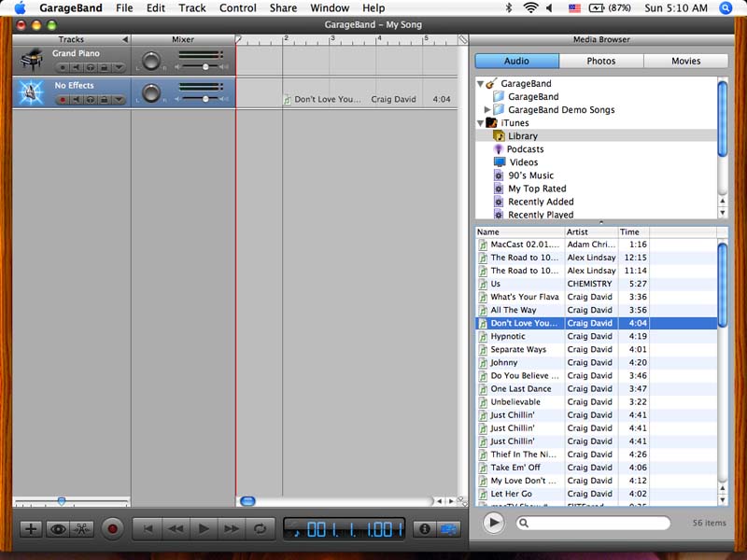Open track info with eye button
The image size is (747, 560).
(x=58, y=529)
